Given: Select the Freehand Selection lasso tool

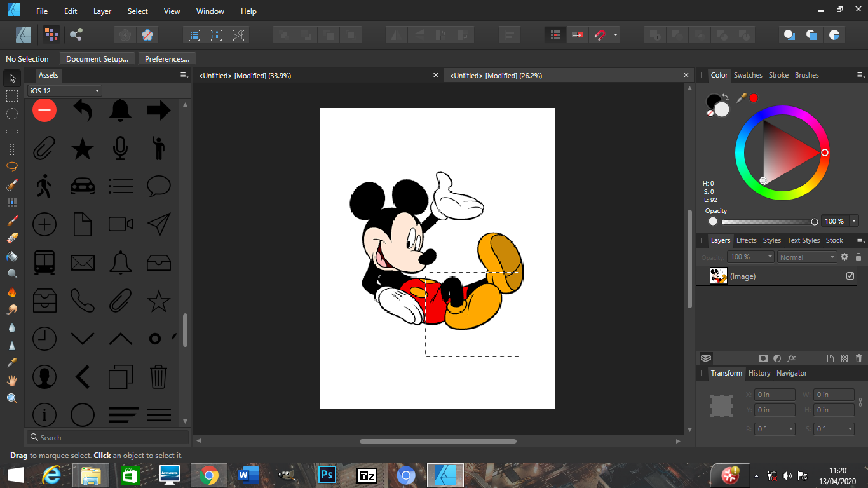Looking at the screenshot, I should point(12,166).
